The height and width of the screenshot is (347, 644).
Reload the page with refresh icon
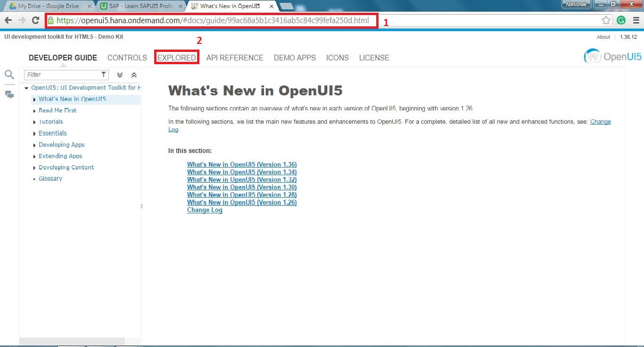click(x=35, y=20)
